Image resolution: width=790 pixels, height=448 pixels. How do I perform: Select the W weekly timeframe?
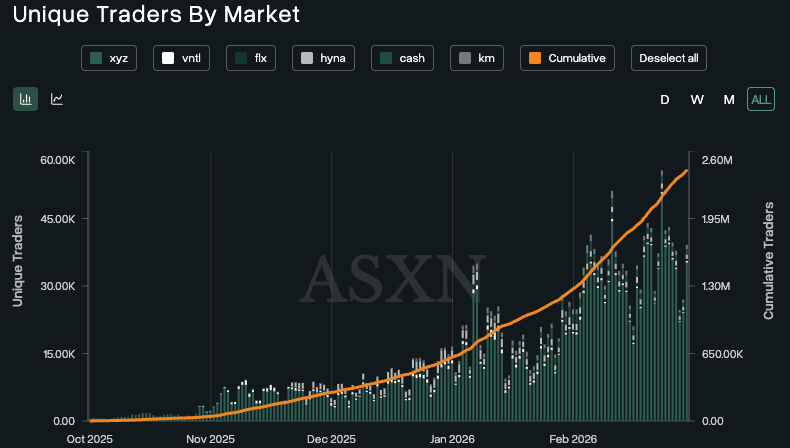tap(697, 99)
